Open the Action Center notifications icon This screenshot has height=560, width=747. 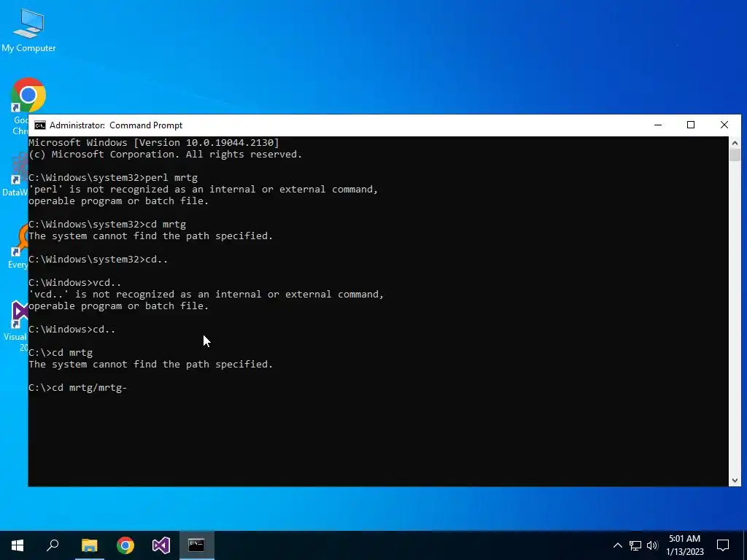(723, 545)
